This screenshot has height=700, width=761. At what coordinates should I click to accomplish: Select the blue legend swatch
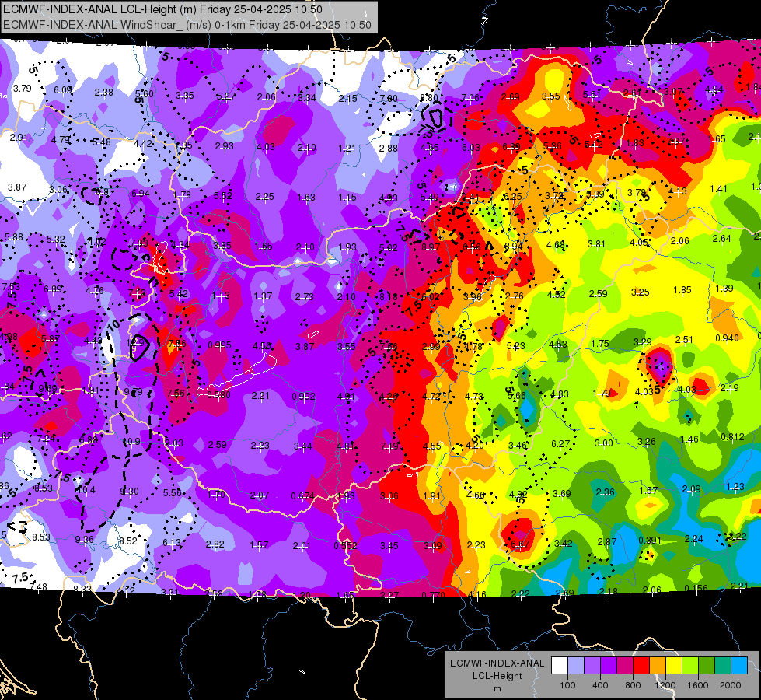739,666
